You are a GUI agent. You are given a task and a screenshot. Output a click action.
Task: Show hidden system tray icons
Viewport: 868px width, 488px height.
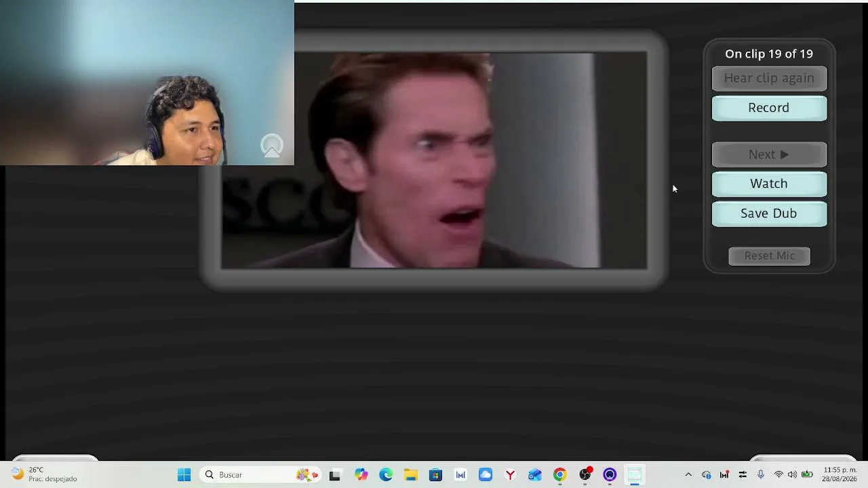(688, 475)
